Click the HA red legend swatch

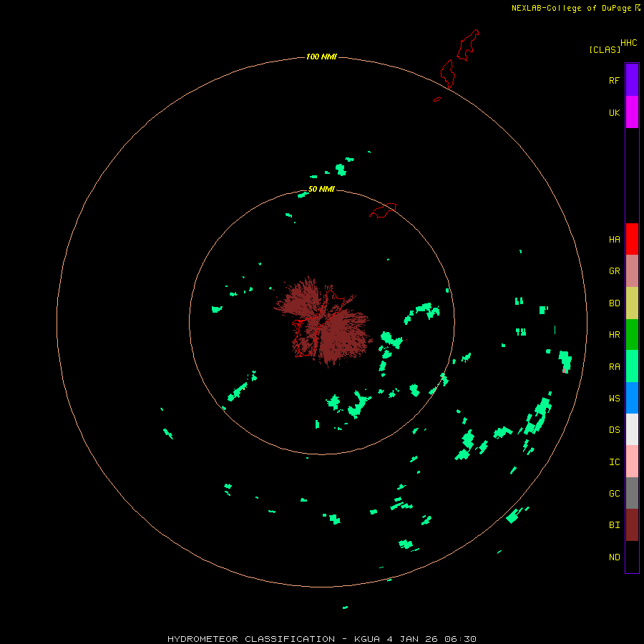[632, 239]
